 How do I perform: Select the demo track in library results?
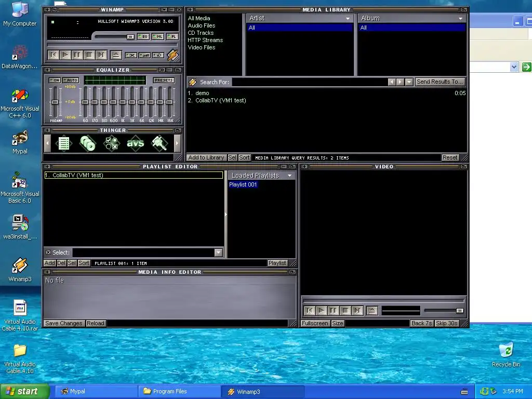coord(326,93)
